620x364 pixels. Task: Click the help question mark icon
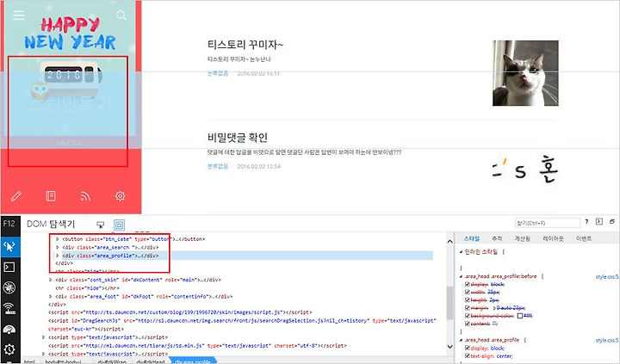point(586,222)
